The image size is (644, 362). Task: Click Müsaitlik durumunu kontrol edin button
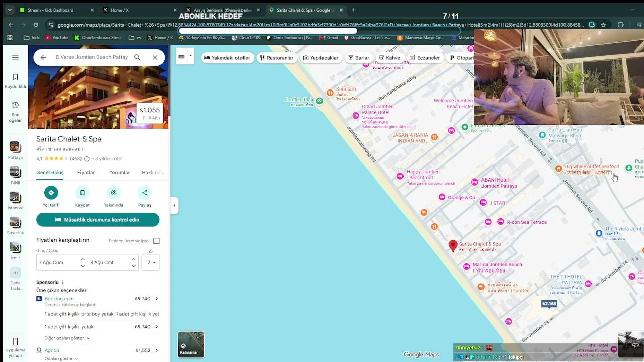pos(98,220)
